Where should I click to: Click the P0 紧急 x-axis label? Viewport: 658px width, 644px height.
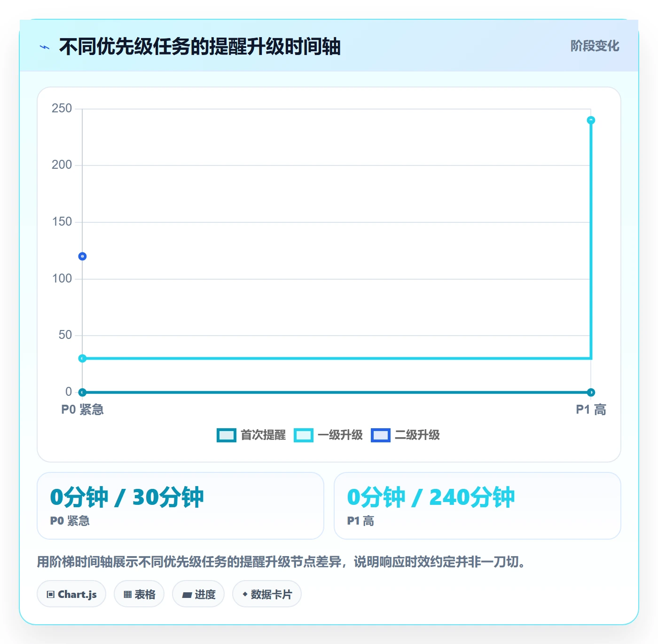(x=82, y=410)
